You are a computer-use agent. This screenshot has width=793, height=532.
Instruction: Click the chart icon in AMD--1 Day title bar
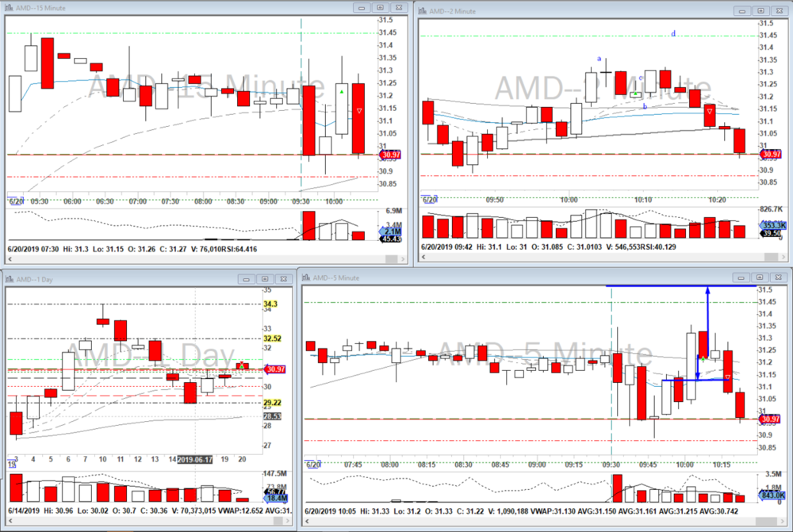(9, 278)
